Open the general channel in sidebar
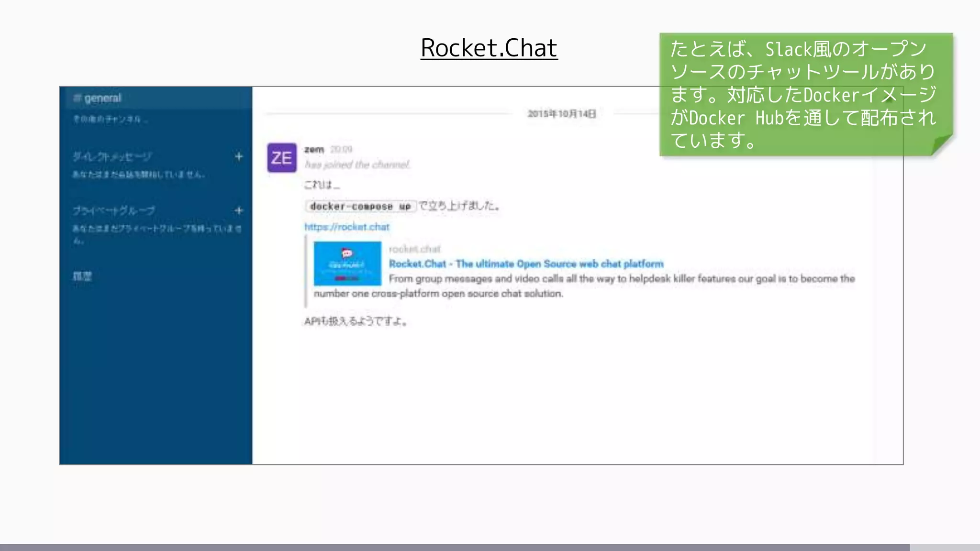This screenshot has height=551, width=980. [x=156, y=98]
